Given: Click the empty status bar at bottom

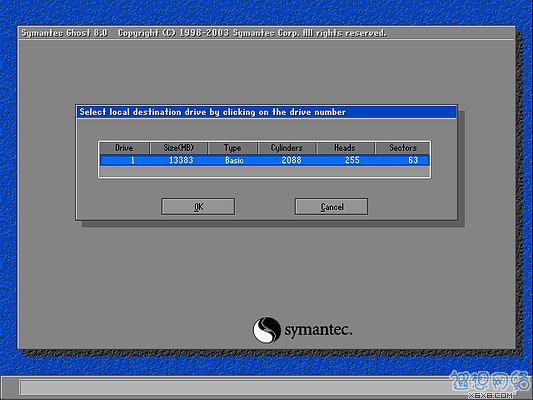Looking at the screenshot, I should [x=235, y=387].
